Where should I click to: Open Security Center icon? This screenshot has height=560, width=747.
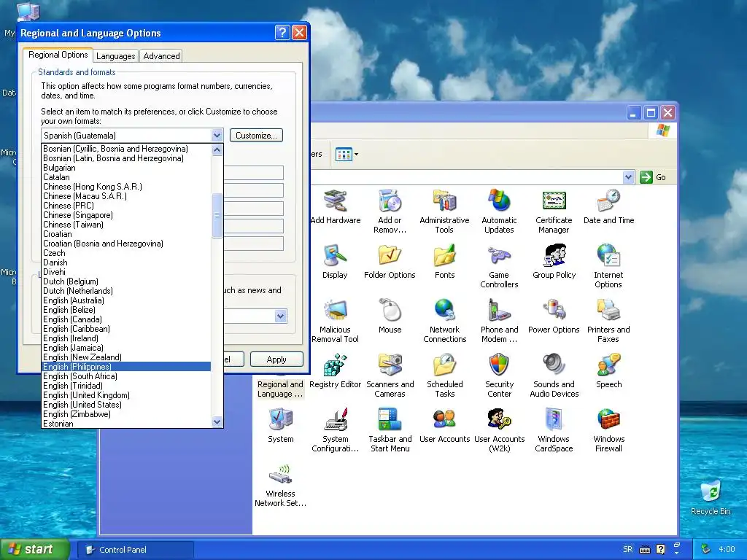[x=499, y=376]
